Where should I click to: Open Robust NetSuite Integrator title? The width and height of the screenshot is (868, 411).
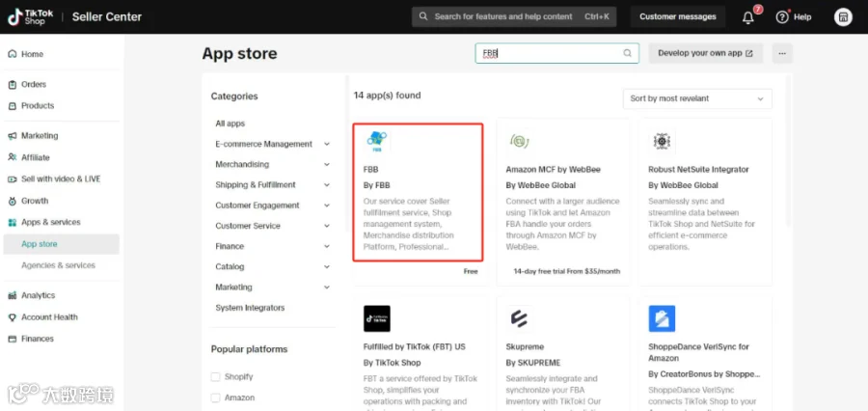pos(698,170)
